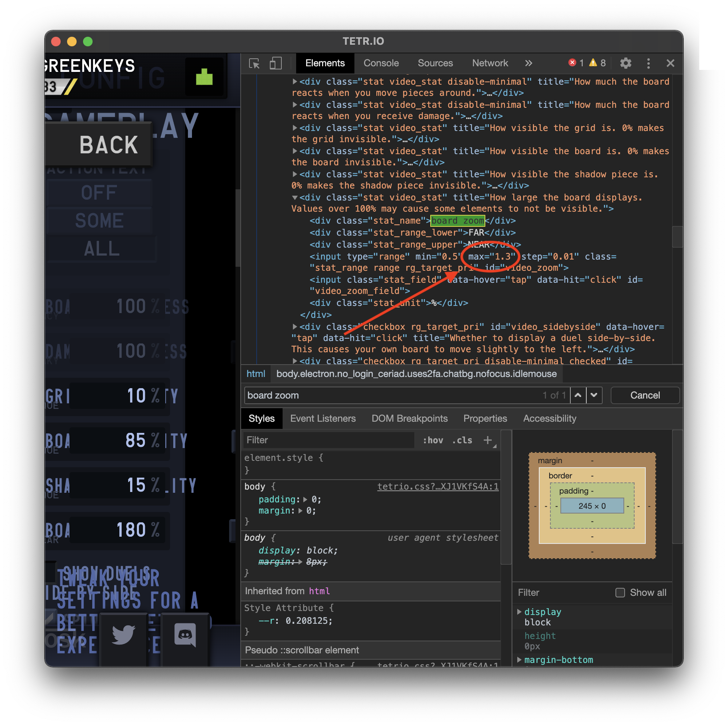The height and width of the screenshot is (726, 728).
Task: Toggle the .cls element classes panel
Action: click(x=461, y=440)
